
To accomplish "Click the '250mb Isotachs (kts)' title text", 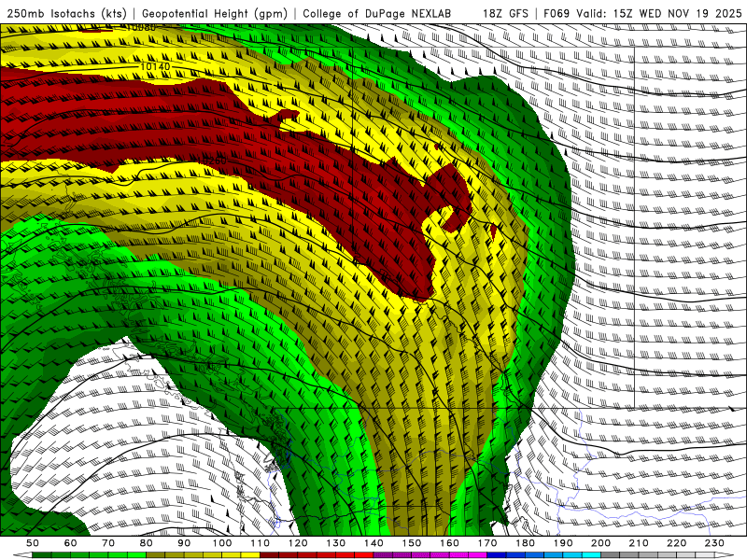I will [x=66, y=14].
